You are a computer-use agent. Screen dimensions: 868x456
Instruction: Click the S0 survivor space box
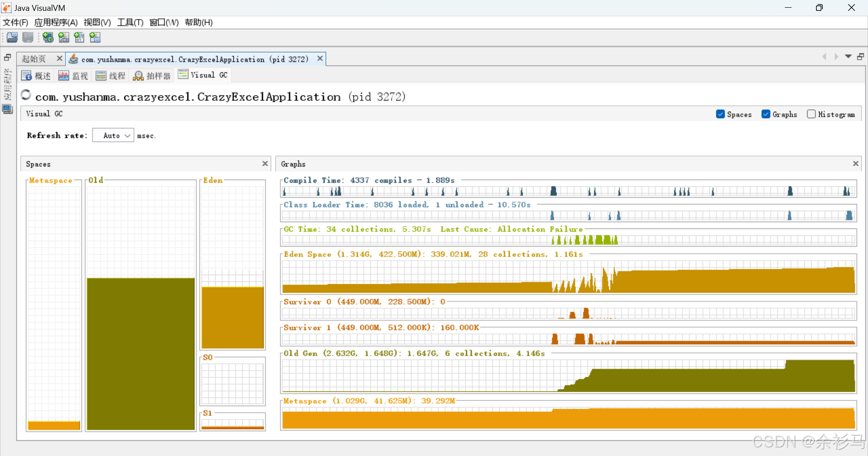pyautogui.click(x=232, y=384)
